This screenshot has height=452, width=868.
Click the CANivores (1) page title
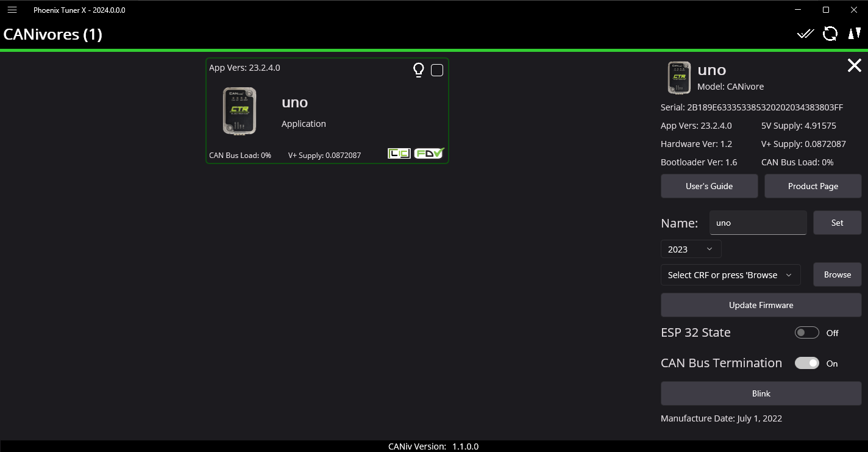53,34
